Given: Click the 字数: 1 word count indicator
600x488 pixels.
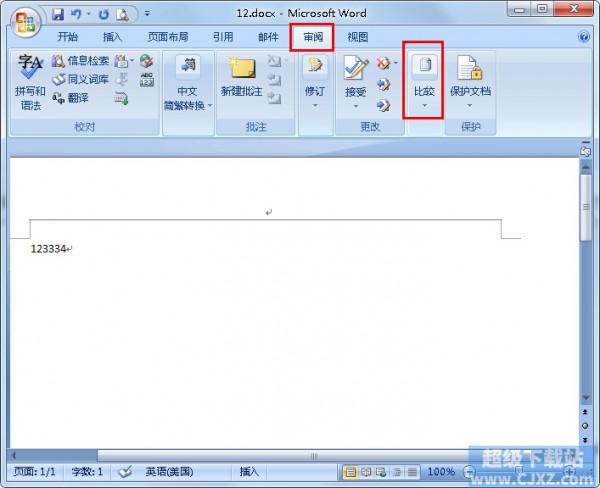Looking at the screenshot, I should click(87, 472).
